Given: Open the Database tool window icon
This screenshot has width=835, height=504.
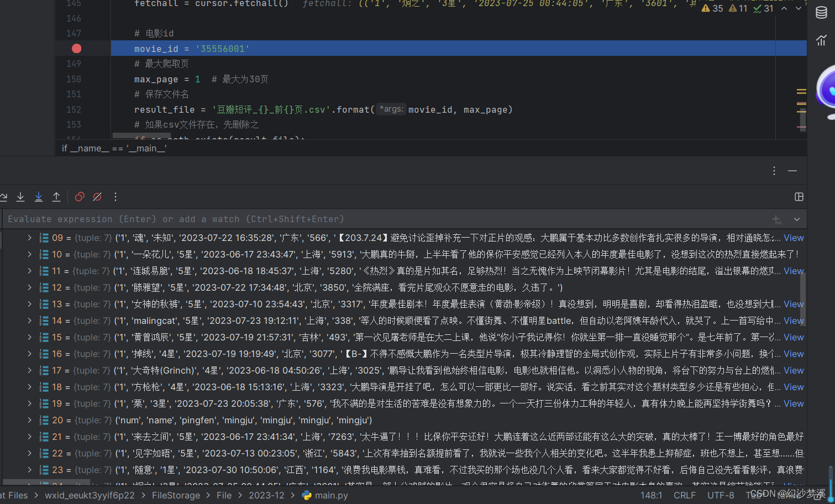Looking at the screenshot, I should [822, 12].
